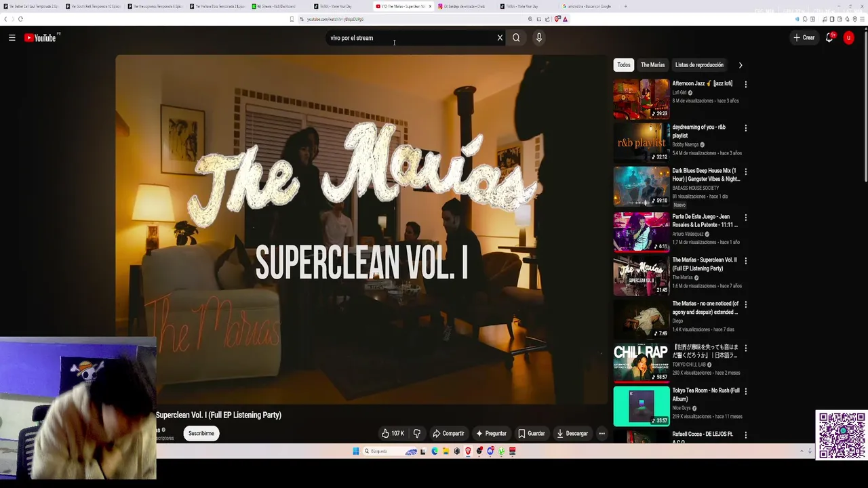
Task: Save video with Guardar button
Action: tap(531, 434)
